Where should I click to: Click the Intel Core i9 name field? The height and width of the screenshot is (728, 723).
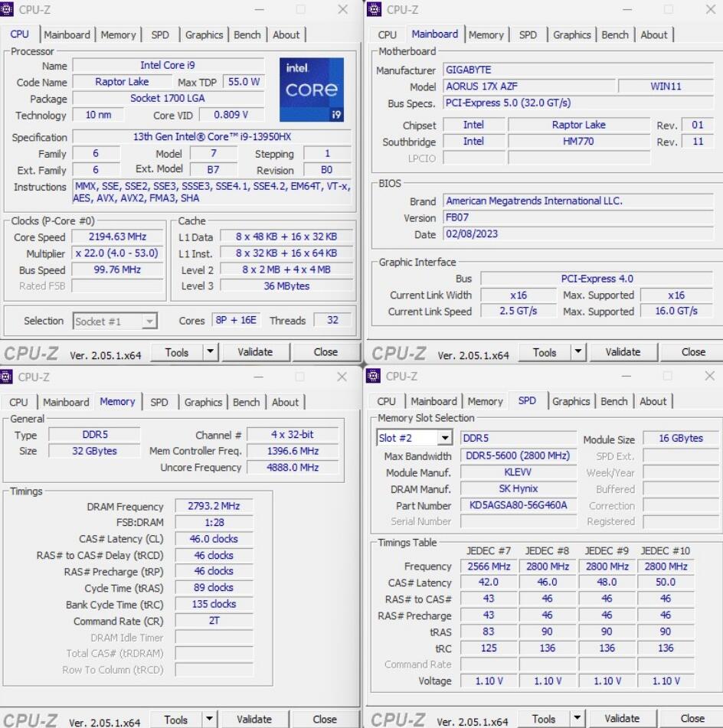(168, 66)
